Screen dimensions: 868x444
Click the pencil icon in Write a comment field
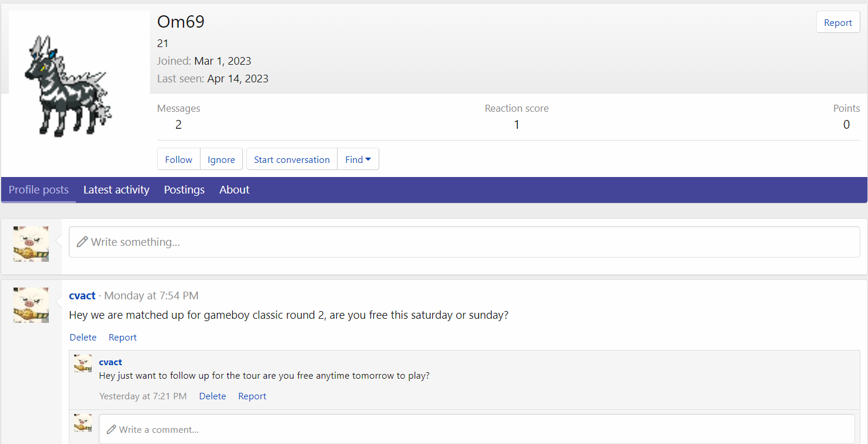[111, 429]
